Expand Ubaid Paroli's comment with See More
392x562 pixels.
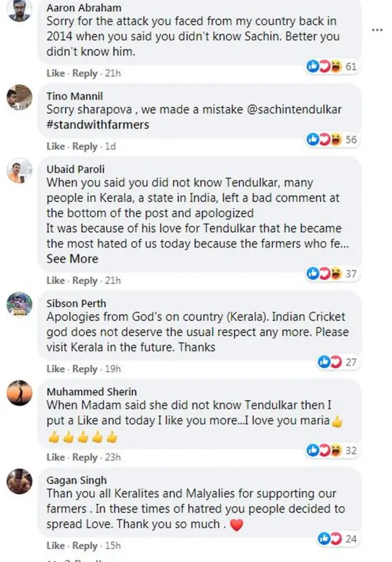click(72, 259)
